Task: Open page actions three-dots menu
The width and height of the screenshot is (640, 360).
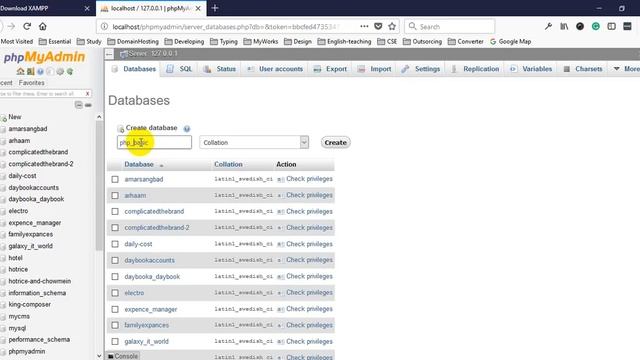Action: 364,27
